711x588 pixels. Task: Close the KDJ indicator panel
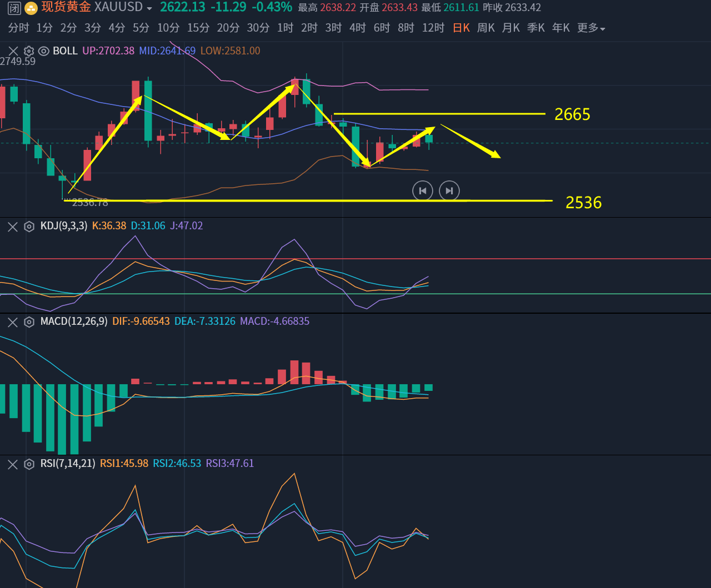(13, 227)
